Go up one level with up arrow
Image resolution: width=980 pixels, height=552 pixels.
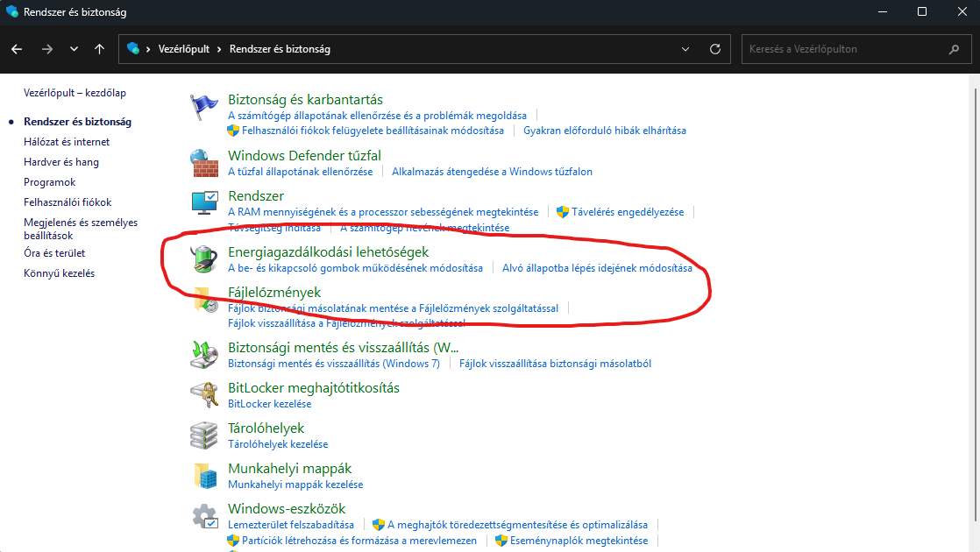tap(99, 49)
